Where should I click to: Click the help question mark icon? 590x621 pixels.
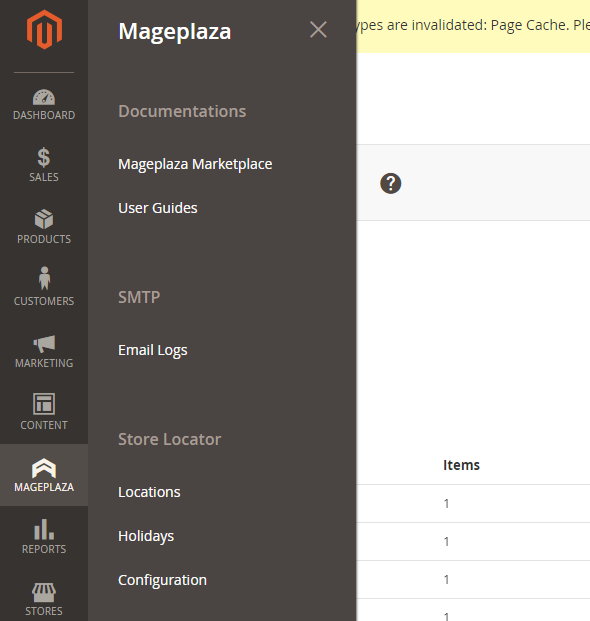click(390, 183)
